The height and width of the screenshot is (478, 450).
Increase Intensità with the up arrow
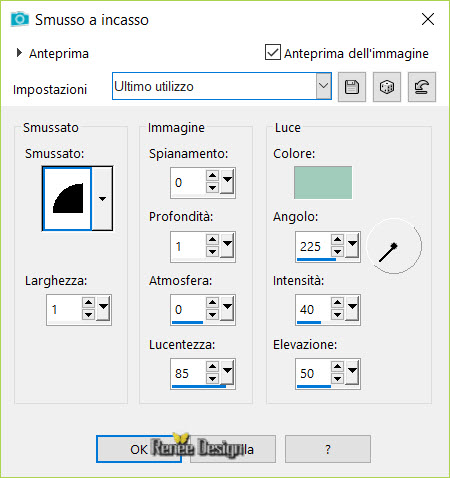pyautogui.click(x=337, y=303)
